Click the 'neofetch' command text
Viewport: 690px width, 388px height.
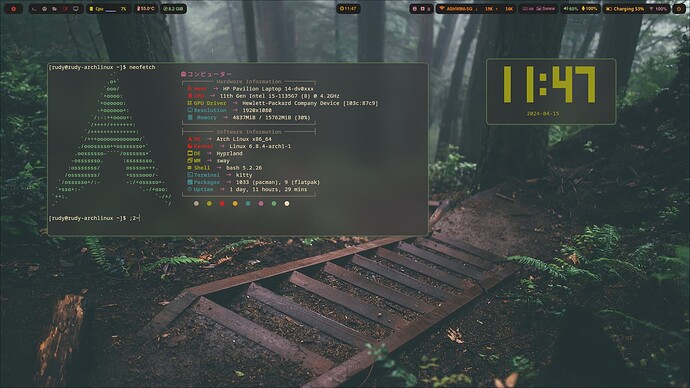tap(142, 67)
